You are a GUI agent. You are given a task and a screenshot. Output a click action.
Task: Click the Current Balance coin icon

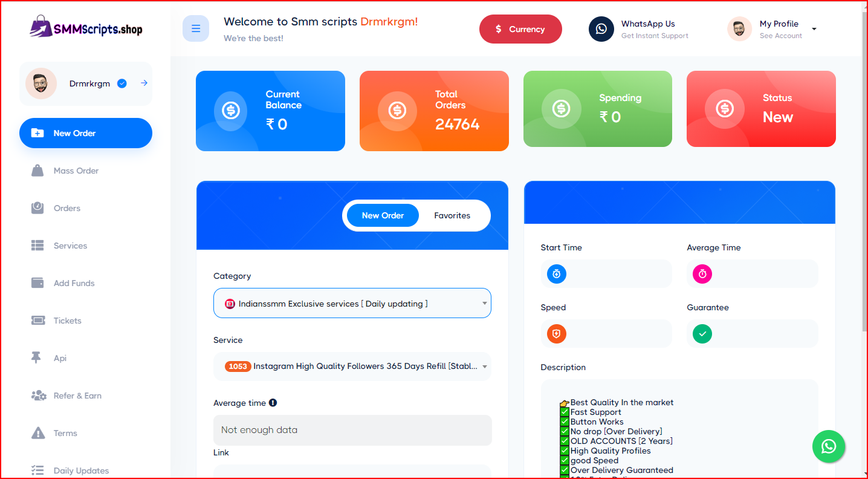[x=230, y=111]
